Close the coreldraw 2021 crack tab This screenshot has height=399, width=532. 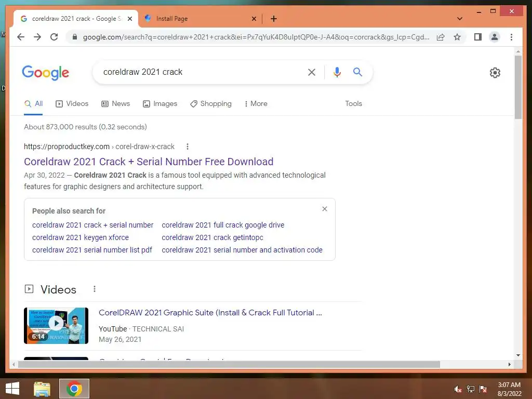click(x=129, y=19)
